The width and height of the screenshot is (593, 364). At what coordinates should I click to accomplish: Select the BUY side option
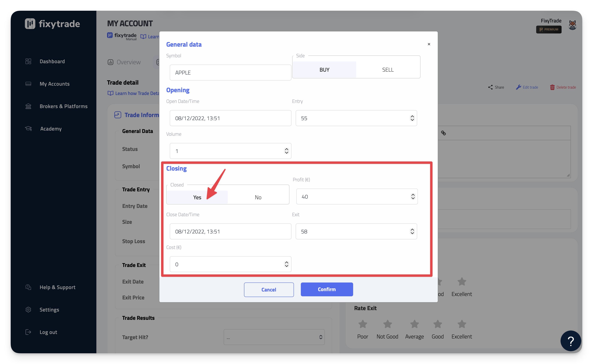(x=324, y=70)
